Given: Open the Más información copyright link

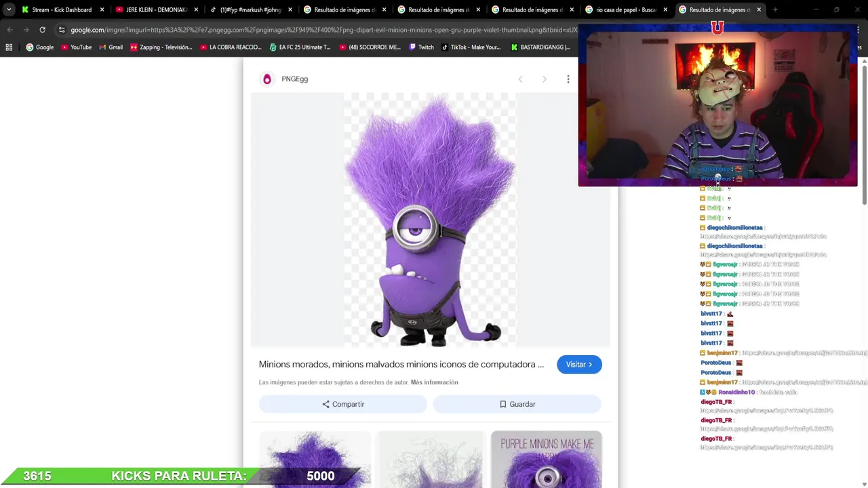Looking at the screenshot, I should click(x=434, y=382).
